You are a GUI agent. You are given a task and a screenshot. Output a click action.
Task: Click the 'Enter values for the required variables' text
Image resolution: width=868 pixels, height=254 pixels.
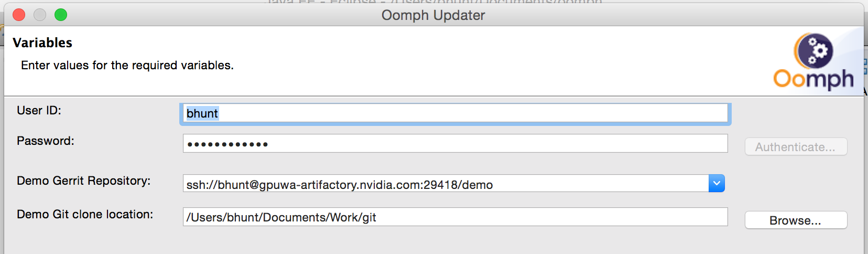click(x=127, y=65)
